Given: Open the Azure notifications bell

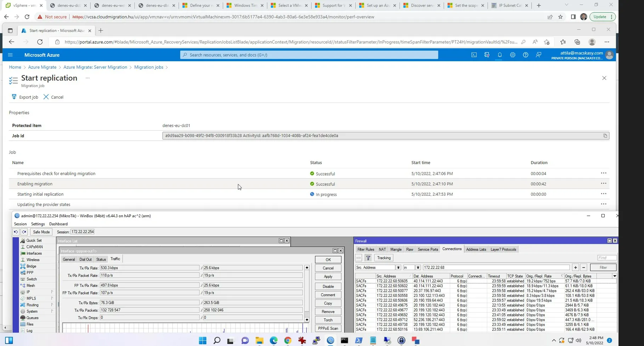Looking at the screenshot, I should pos(500,55).
